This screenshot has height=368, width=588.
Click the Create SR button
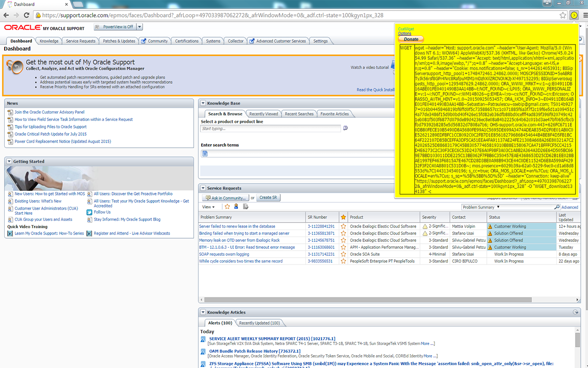point(268,198)
